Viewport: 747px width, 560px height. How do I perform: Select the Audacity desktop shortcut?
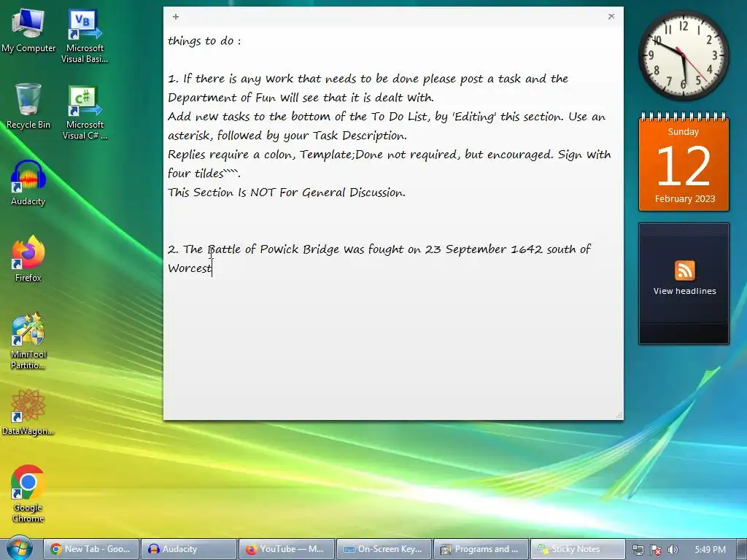tap(28, 183)
